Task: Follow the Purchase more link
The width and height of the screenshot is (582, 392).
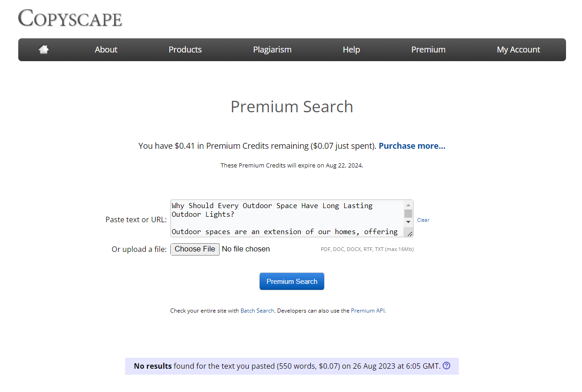Action: (412, 146)
